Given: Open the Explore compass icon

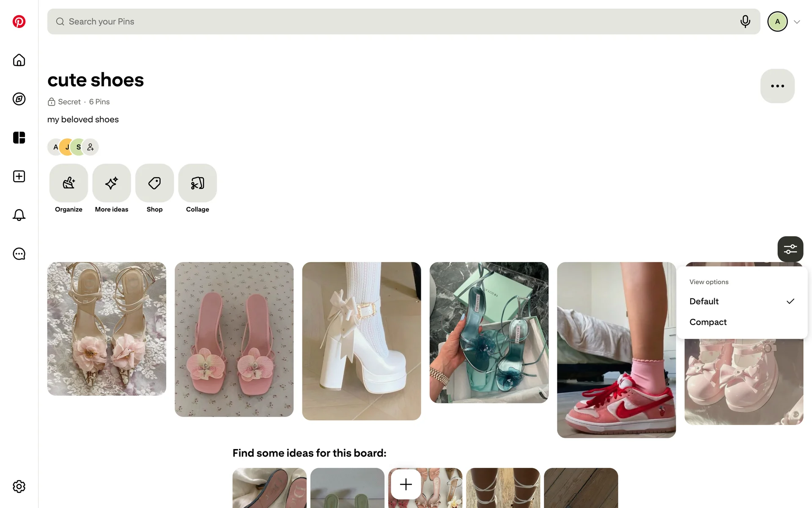Looking at the screenshot, I should point(19,99).
